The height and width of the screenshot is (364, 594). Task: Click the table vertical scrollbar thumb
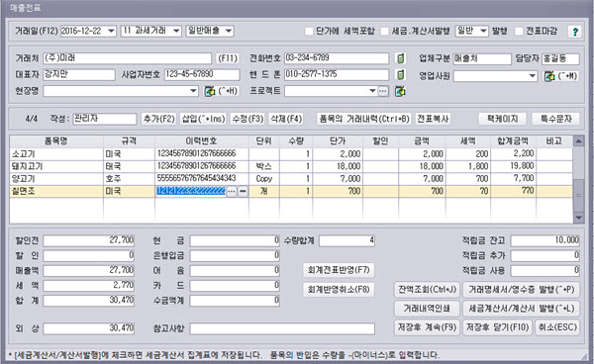point(578,195)
